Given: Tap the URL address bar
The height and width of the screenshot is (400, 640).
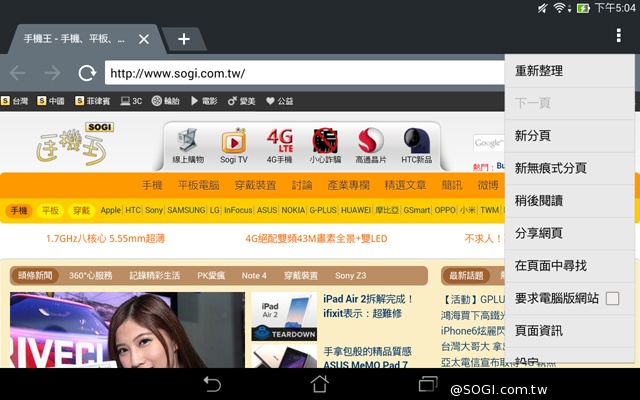Looking at the screenshot, I should coord(304,73).
